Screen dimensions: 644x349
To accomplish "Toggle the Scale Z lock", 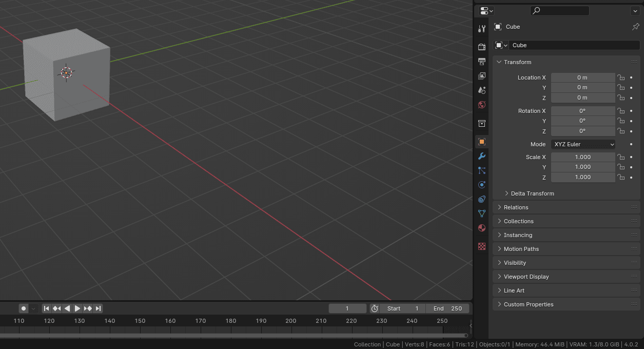I will pos(621,177).
